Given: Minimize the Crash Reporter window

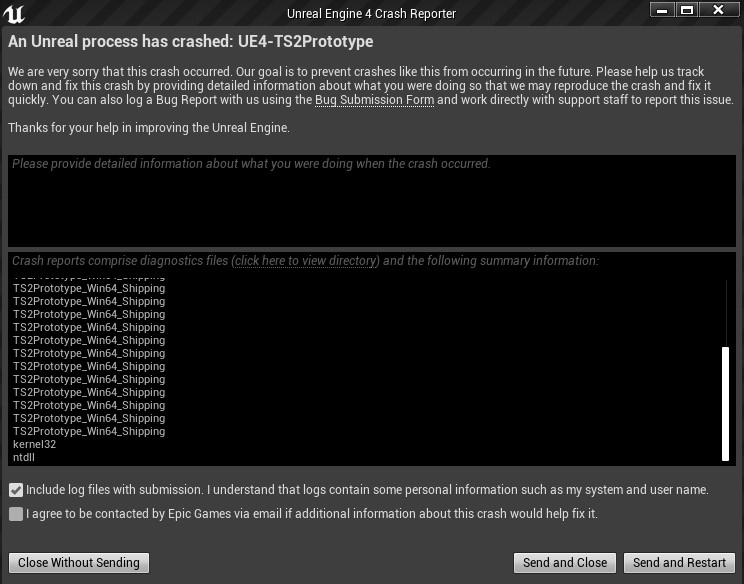Looking at the screenshot, I should tap(662, 10).
